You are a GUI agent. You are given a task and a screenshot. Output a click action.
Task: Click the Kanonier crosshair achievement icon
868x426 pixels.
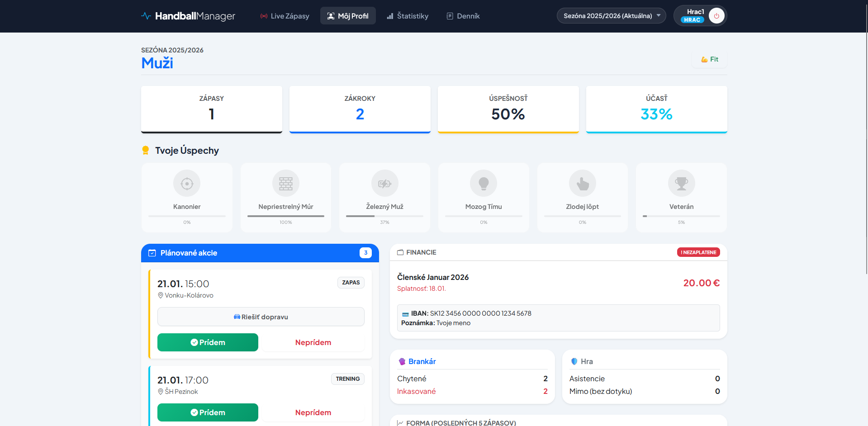[x=187, y=183]
